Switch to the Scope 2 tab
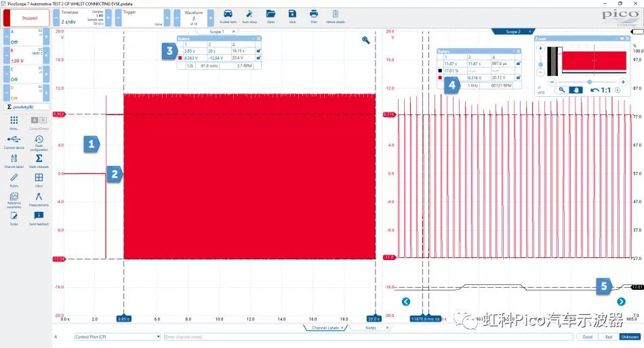644x348 pixels. pos(512,32)
